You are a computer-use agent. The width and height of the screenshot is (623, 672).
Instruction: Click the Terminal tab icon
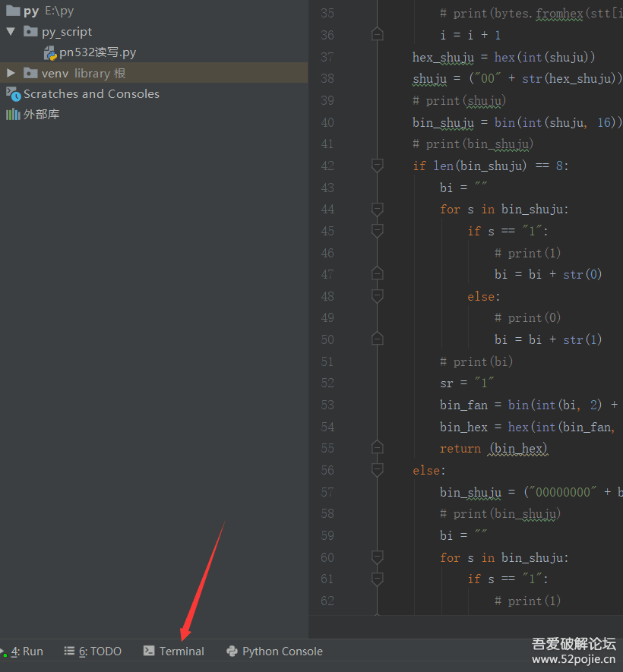[x=149, y=651]
